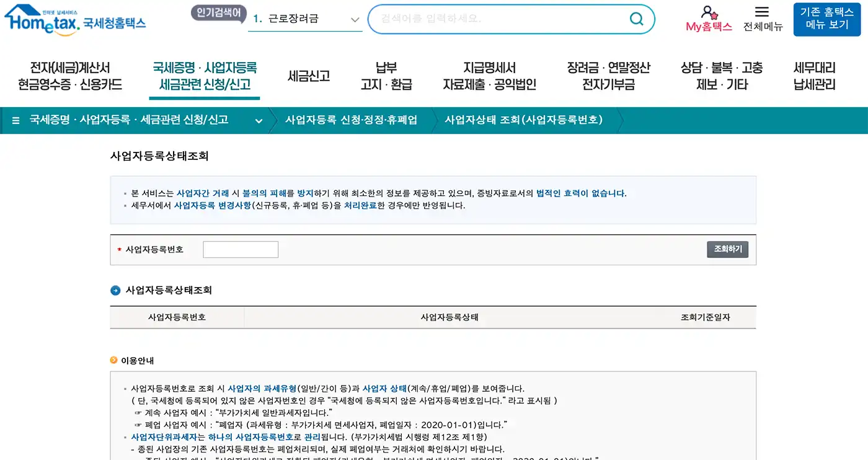Click the 조회기준일자 column header
Screen dimensions: 868x460
[705, 317]
